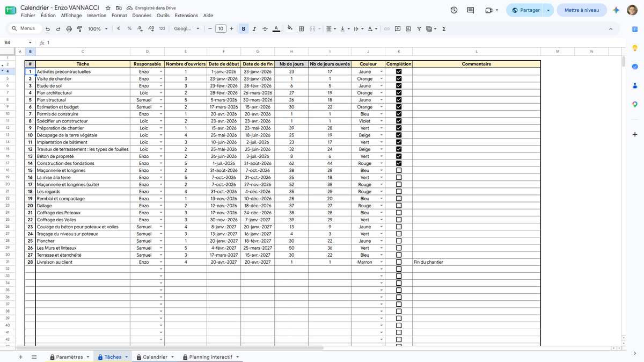Switch to Planning interactif sheet tab

(211, 357)
